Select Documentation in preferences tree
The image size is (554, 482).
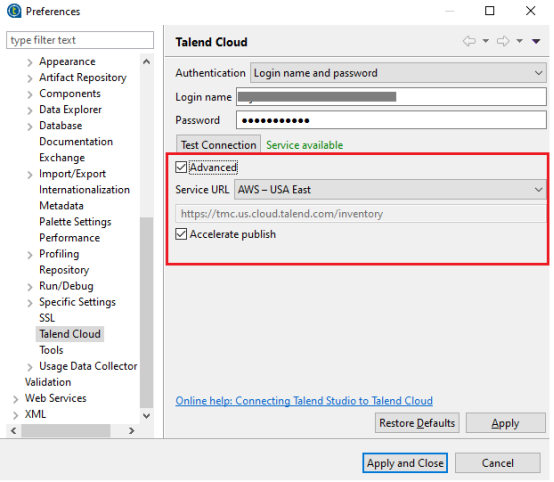point(76,142)
